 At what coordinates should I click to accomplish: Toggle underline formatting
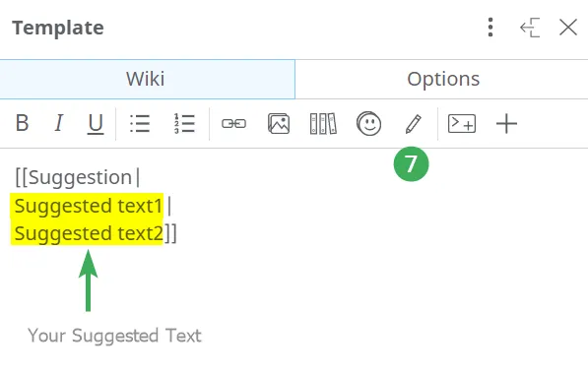point(96,124)
